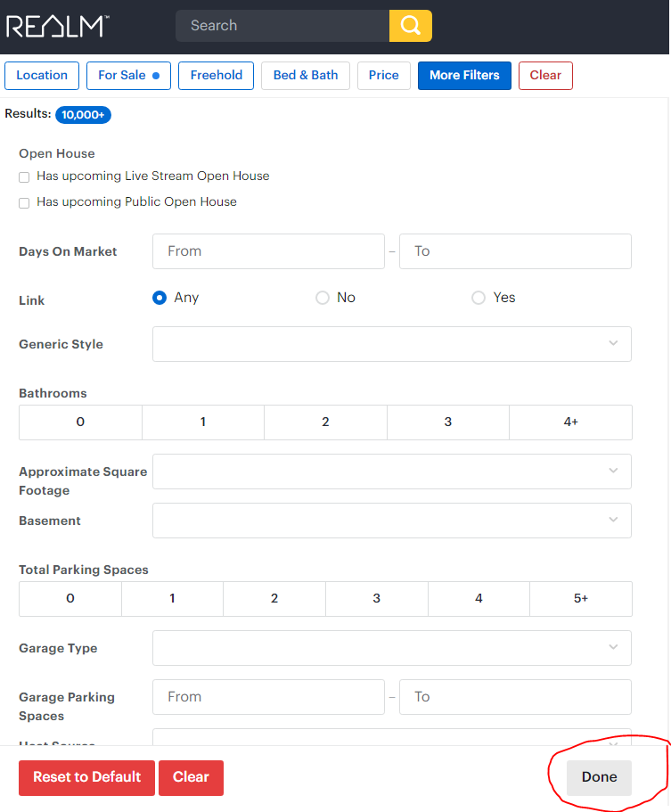Open the Location filter
The height and width of the screenshot is (812, 671).
42,76
